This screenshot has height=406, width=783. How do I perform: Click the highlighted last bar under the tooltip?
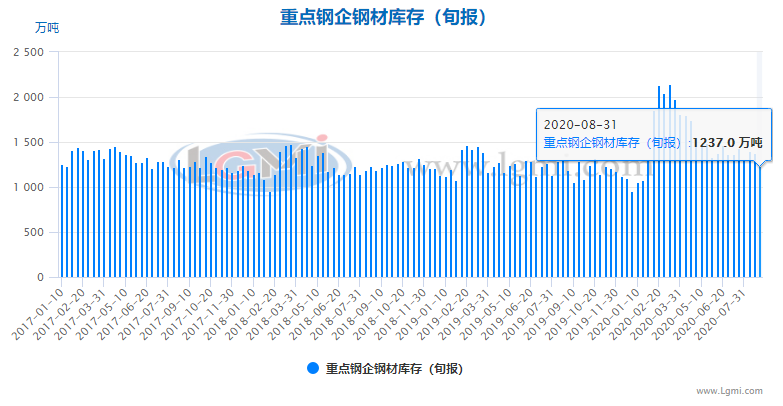[759, 221]
